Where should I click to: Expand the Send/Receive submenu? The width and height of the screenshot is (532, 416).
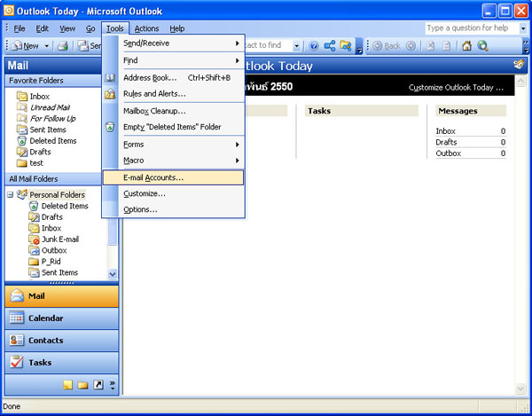click(x=238, y=43)
